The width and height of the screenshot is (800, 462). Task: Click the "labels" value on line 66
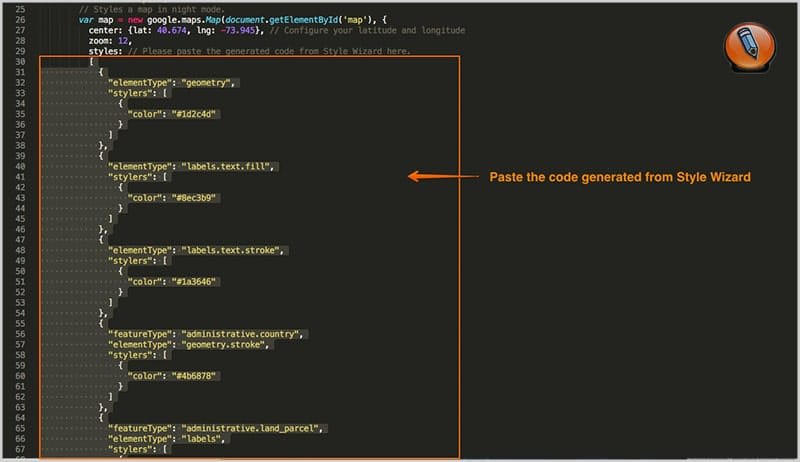coord(201,439)
